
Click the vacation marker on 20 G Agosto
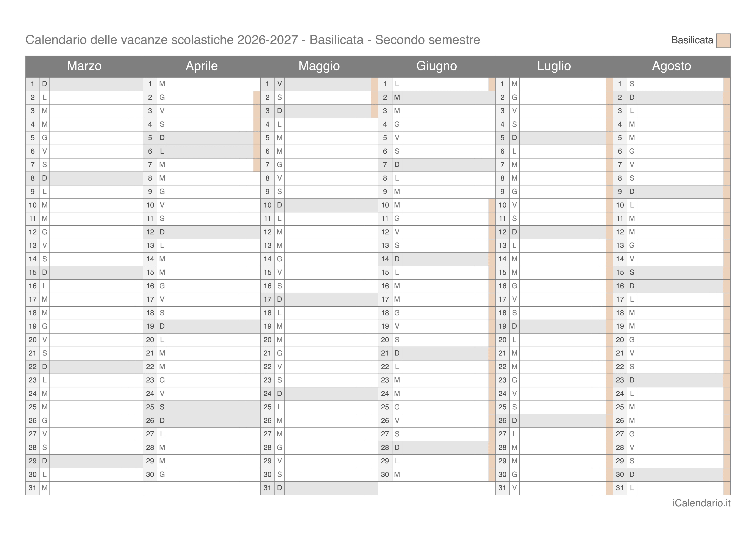click(727, 340)
